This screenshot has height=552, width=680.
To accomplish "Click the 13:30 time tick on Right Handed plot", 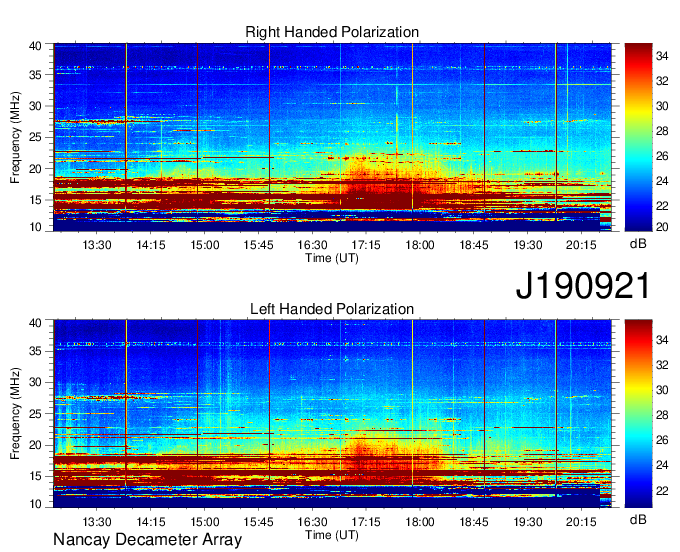I will coord(97,245).
